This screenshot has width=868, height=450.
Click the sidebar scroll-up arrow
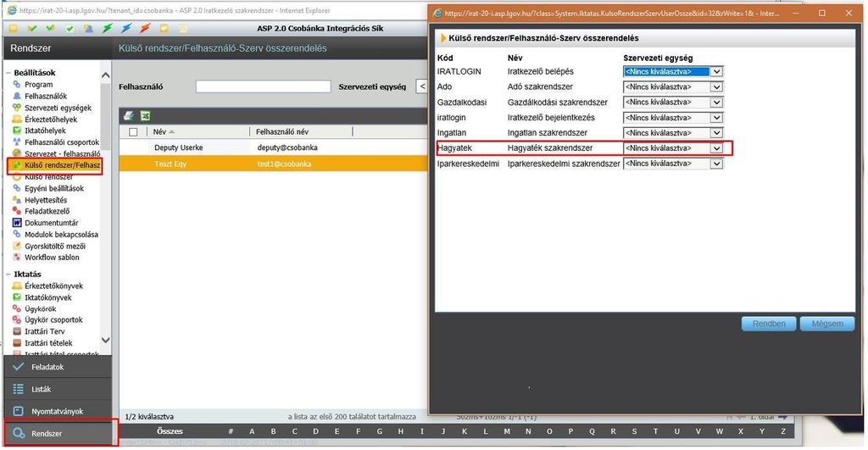(x=106, y=75)
